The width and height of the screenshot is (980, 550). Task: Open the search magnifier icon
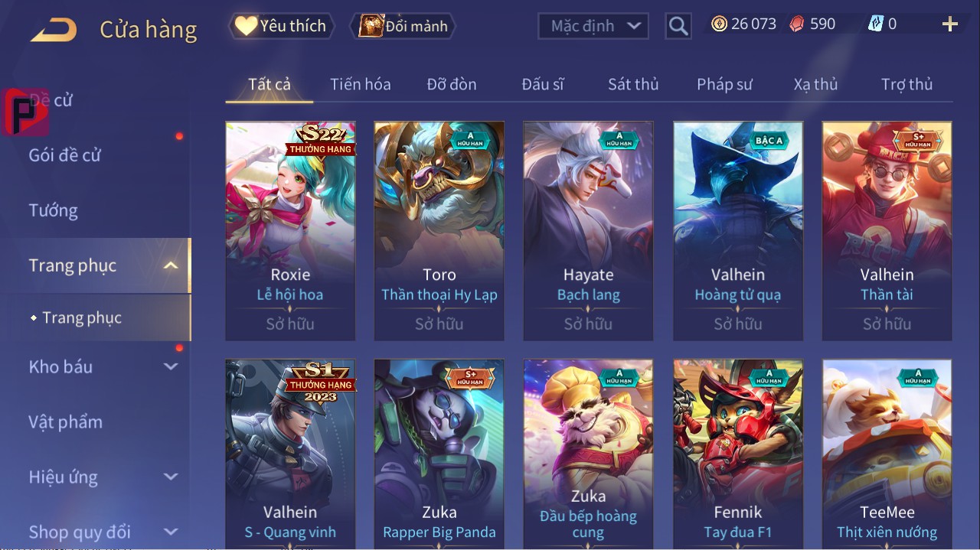pos(678,26)
